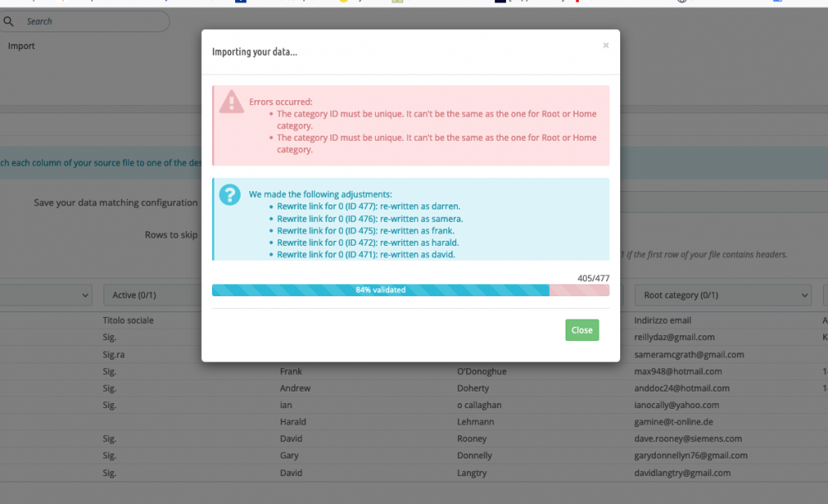Click rewrite link line for ID 472
This screenshot has height=504, width=828.
click(x=368, y=242)
